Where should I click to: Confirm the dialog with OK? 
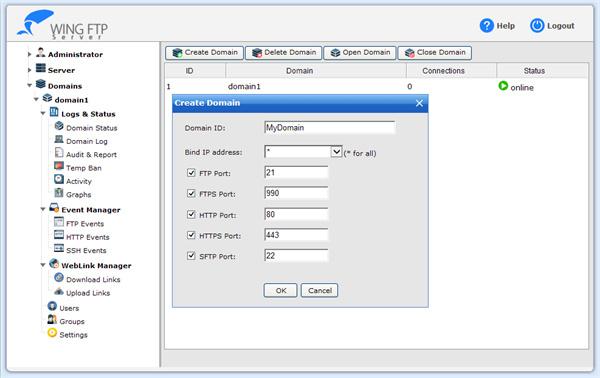pos(280,290)
